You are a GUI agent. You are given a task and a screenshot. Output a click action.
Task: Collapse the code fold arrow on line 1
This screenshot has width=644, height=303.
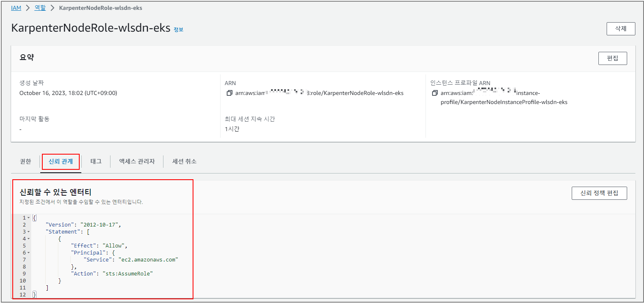[28, 218]
